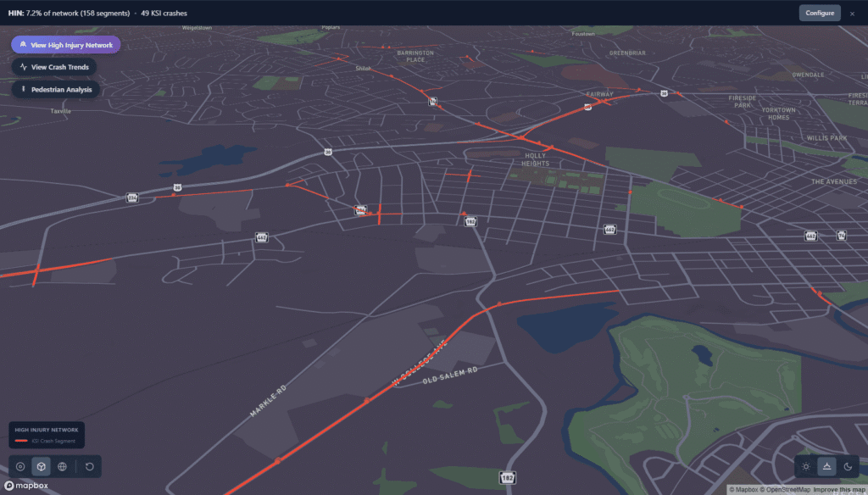Close the HIN summary bar

point(852,14)
